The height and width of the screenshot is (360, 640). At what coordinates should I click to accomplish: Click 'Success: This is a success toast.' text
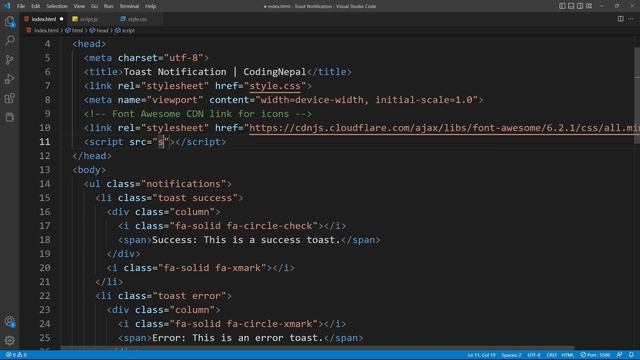246,240
